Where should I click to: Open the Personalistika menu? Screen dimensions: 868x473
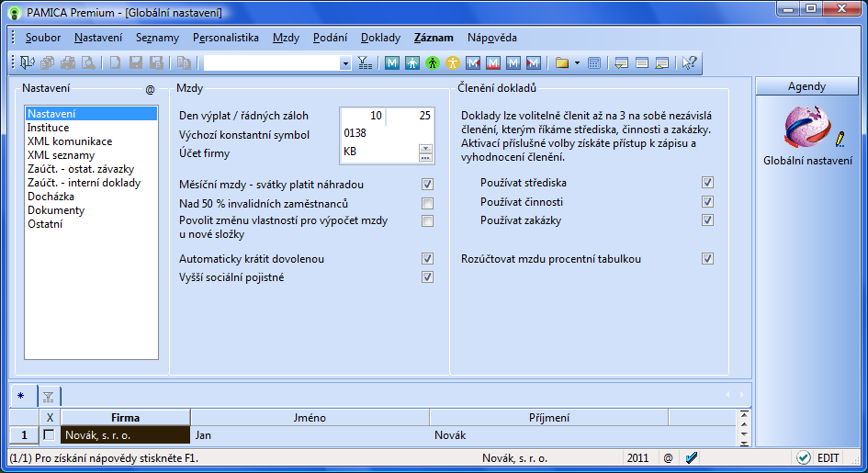pyautogui.click(x=225, y=38)
